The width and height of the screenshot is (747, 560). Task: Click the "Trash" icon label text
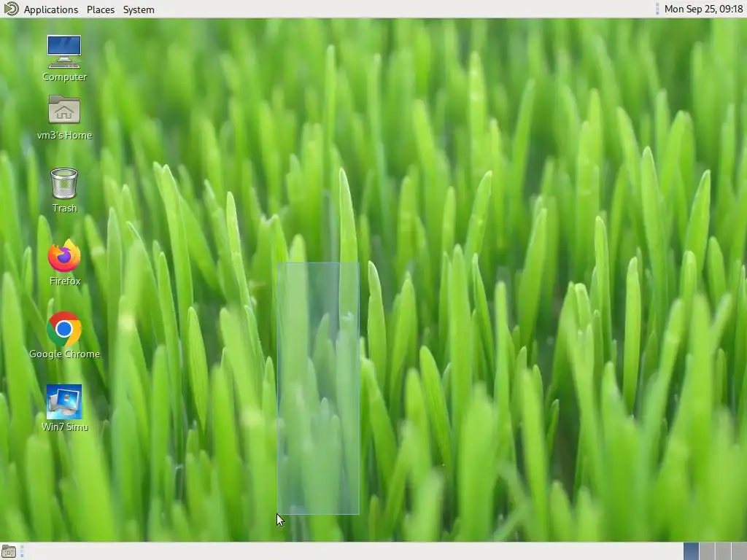click(64, 208)
